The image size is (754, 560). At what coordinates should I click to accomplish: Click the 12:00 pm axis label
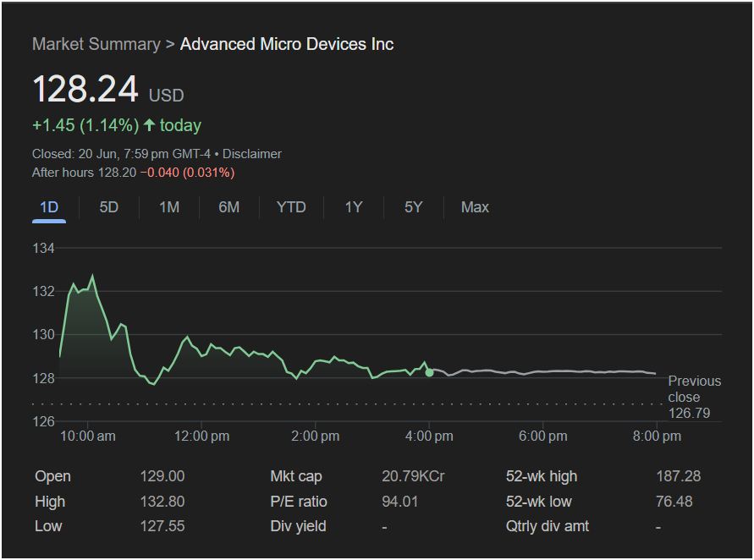click(x=201, y=436)
